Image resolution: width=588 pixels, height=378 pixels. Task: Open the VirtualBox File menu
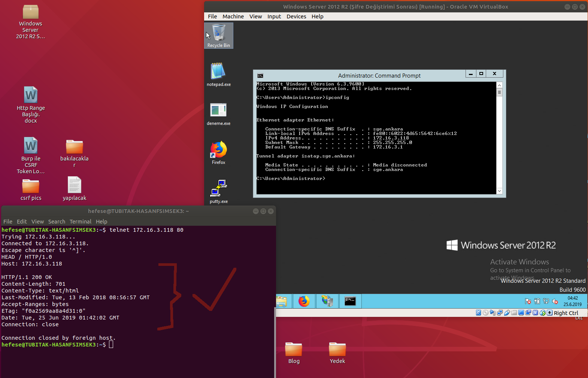click(212, 16)
